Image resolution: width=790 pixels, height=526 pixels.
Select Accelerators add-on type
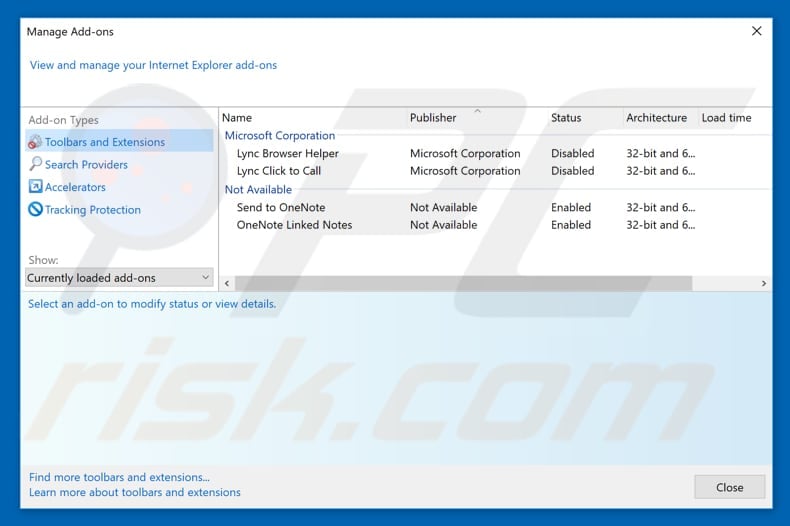click(75, 187)
